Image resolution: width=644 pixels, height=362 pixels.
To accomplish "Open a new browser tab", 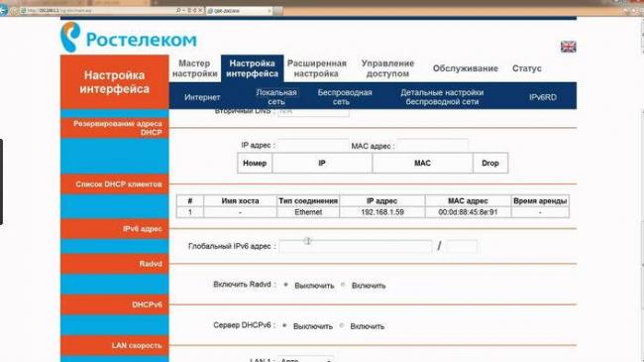I will [278, 11].
